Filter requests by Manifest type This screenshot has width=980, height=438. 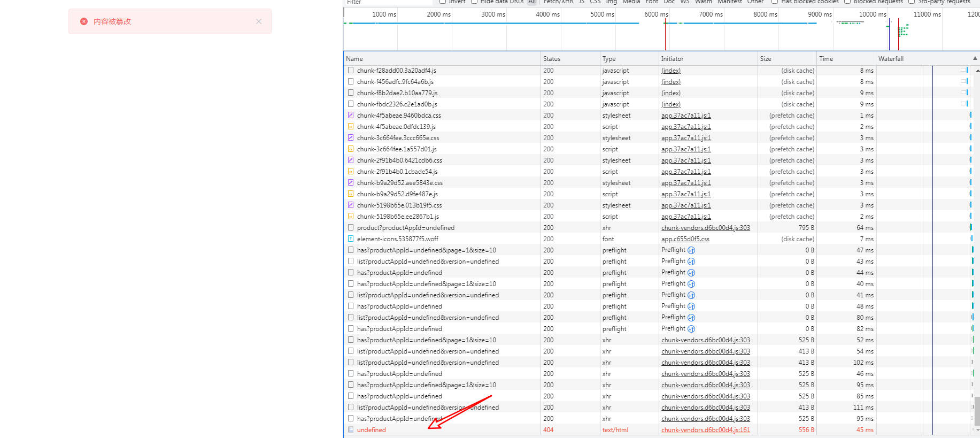(x=730, y=2)
